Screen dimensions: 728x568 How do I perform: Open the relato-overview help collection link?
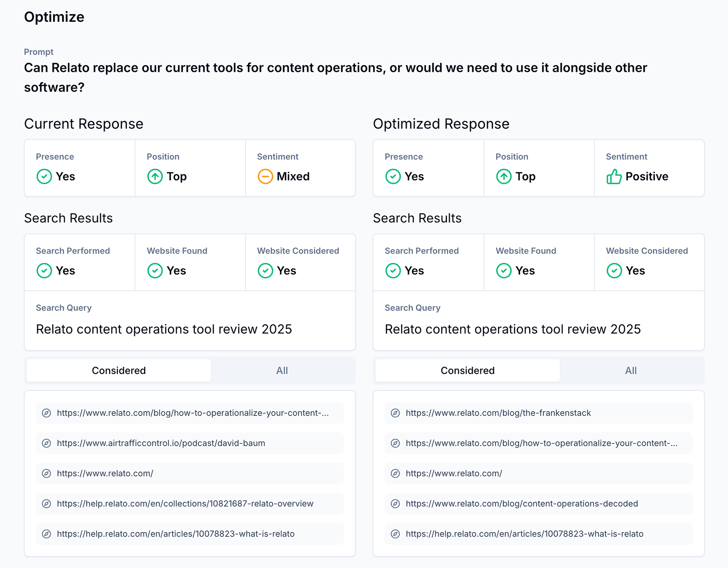[x=185, y=504]
